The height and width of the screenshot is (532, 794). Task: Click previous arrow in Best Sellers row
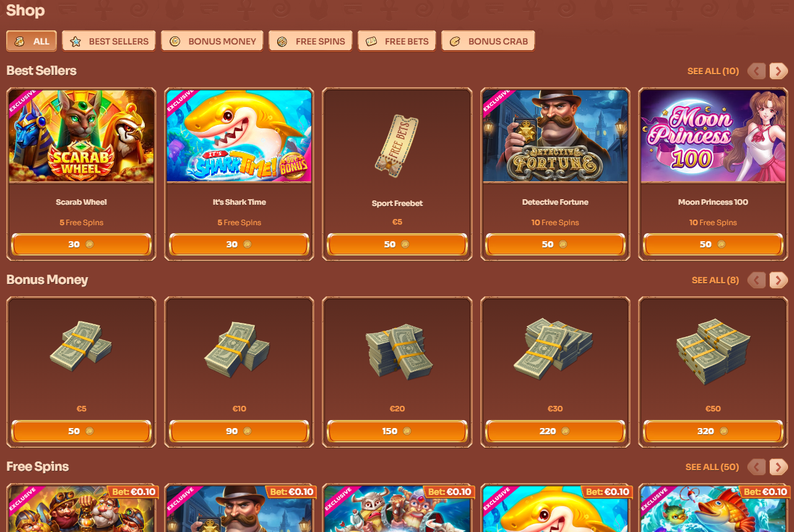(756, 71)
